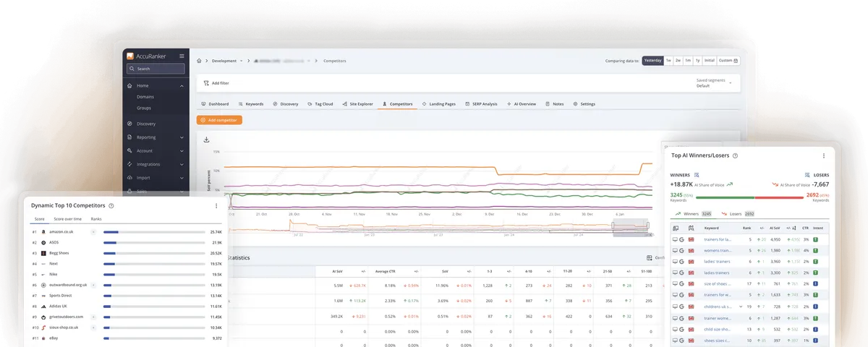
Task: Click the Home icon in sidebar
Action: coord(129,85)
